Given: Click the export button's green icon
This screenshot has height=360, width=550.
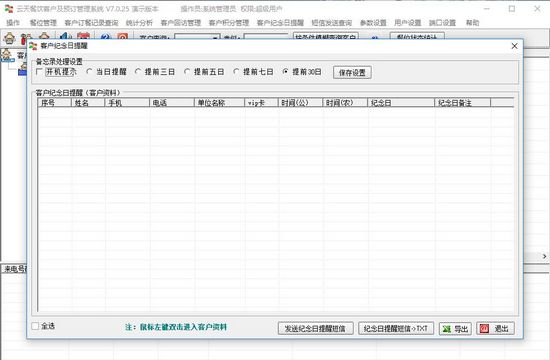Looking at the screenshot, I should pos(447,329).
